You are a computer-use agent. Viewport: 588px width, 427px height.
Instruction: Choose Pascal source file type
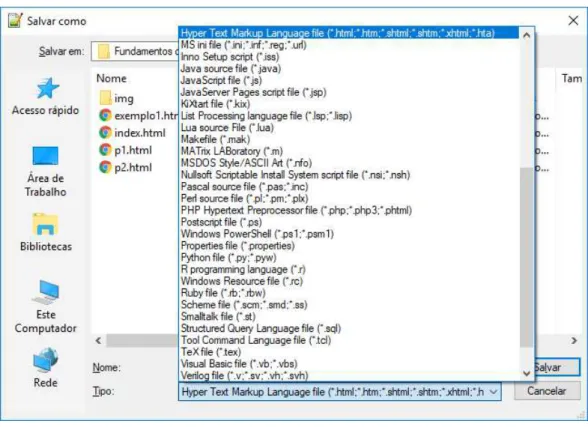pos(349,187)
